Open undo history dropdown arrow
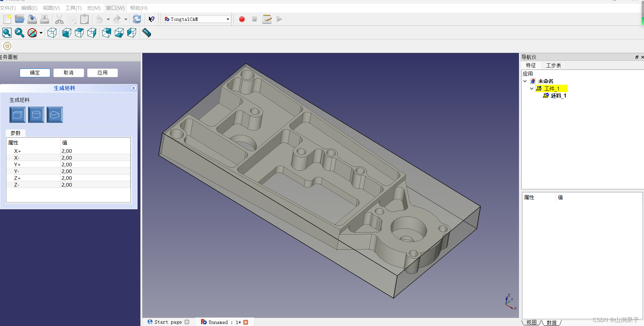This screenshot has height=326, width=644. tap(108, 19)
